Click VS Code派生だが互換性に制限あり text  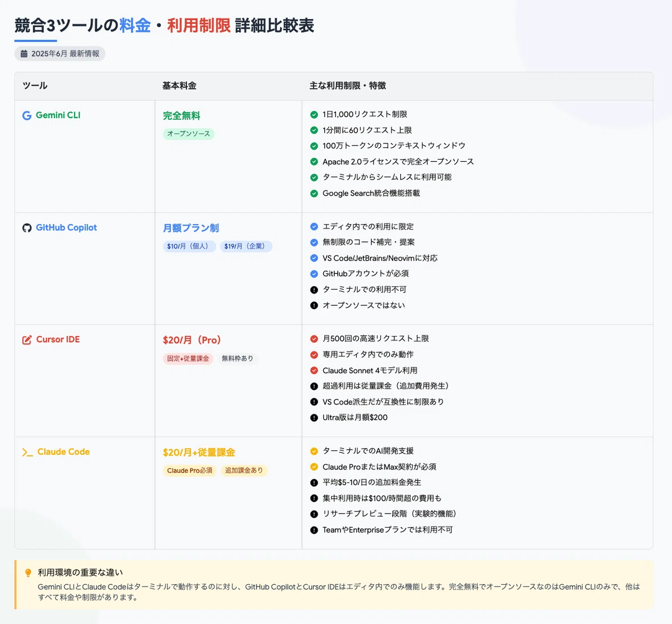[383, 402]
